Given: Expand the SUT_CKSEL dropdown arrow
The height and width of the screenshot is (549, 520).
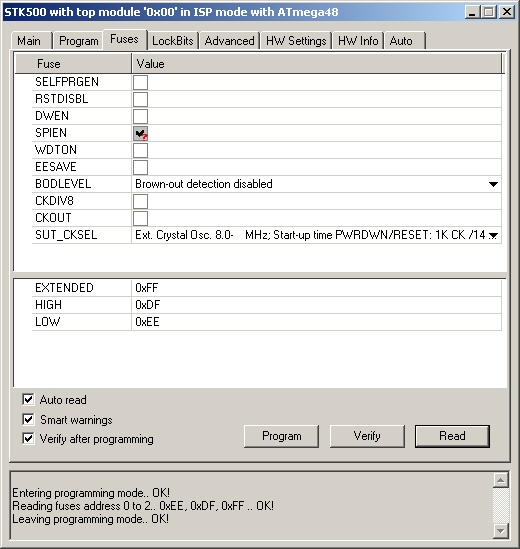Looking at the screenshot, I should [493, 236].
